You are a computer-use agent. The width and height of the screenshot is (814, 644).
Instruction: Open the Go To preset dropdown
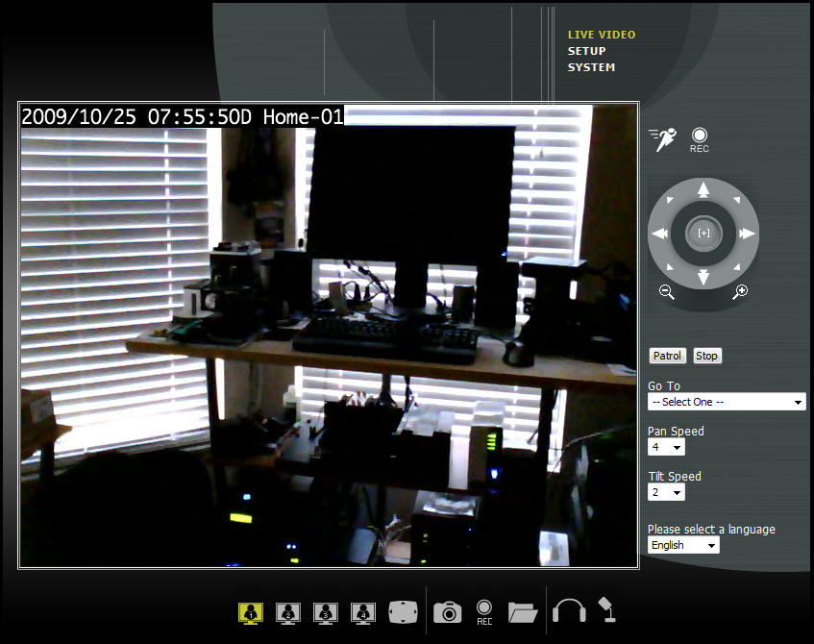click(x=727, y=402)
